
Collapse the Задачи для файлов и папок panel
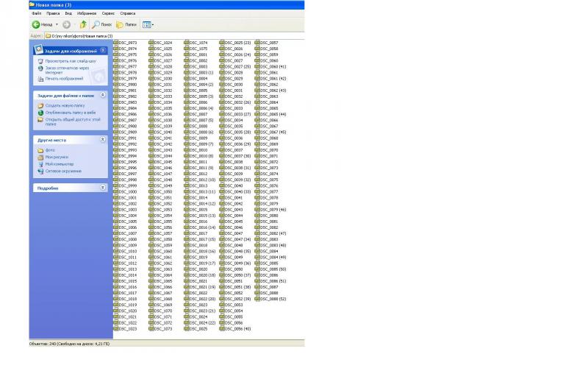103,96
